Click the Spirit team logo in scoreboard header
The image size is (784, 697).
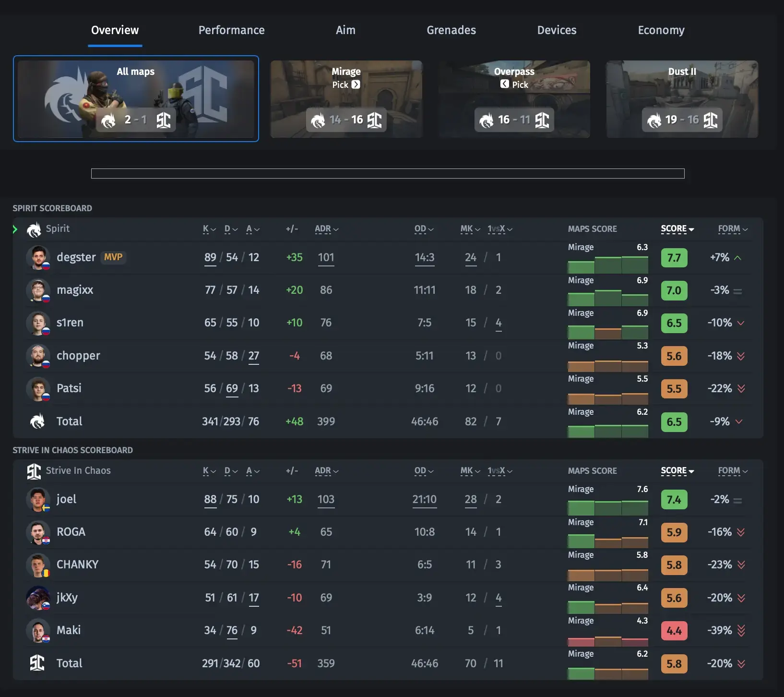click(x=34, y=229)
